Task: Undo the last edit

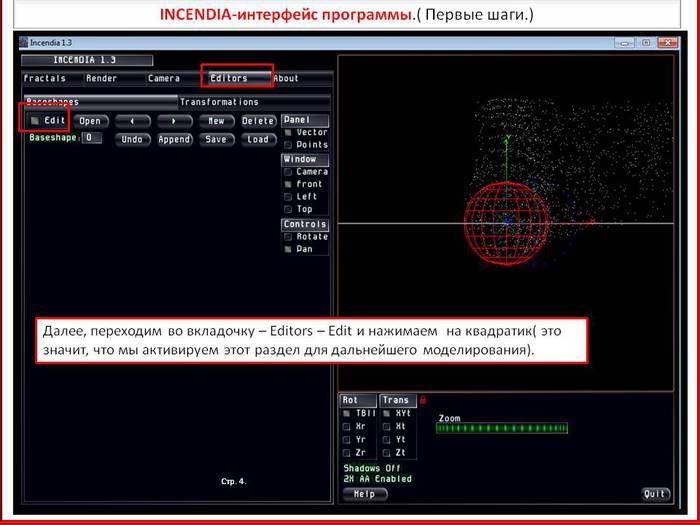Action: (x=132, y=140)
